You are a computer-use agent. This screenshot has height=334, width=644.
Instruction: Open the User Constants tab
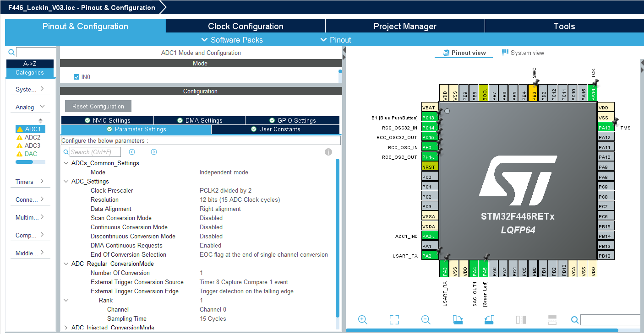click(275, 129)
